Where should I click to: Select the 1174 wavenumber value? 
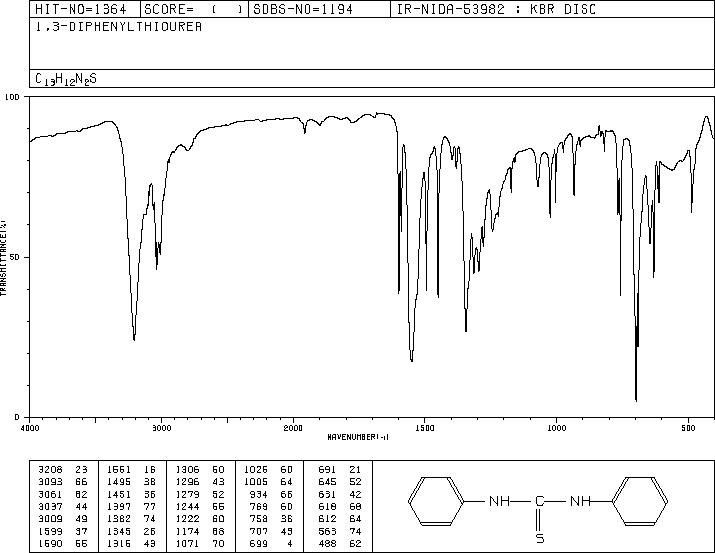click(187, 531)
